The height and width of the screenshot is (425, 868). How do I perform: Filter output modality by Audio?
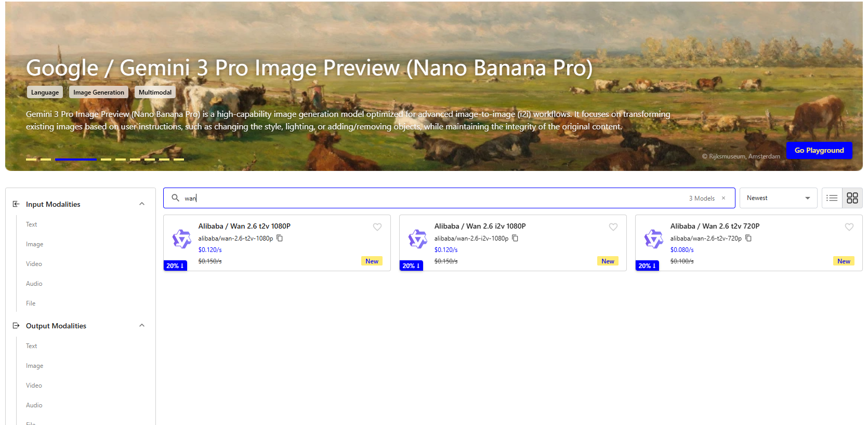tap(34, 405)
